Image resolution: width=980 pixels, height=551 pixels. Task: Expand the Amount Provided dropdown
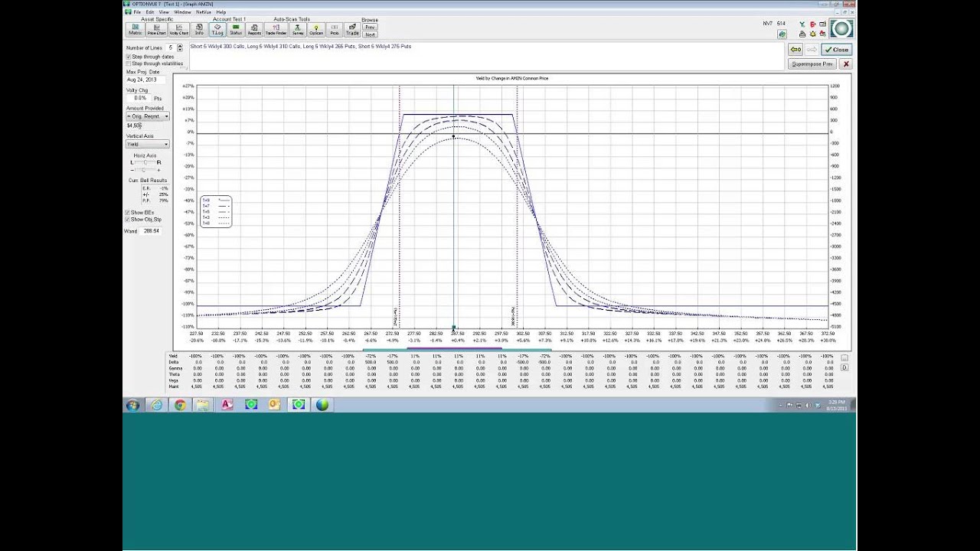click(166, 116)
